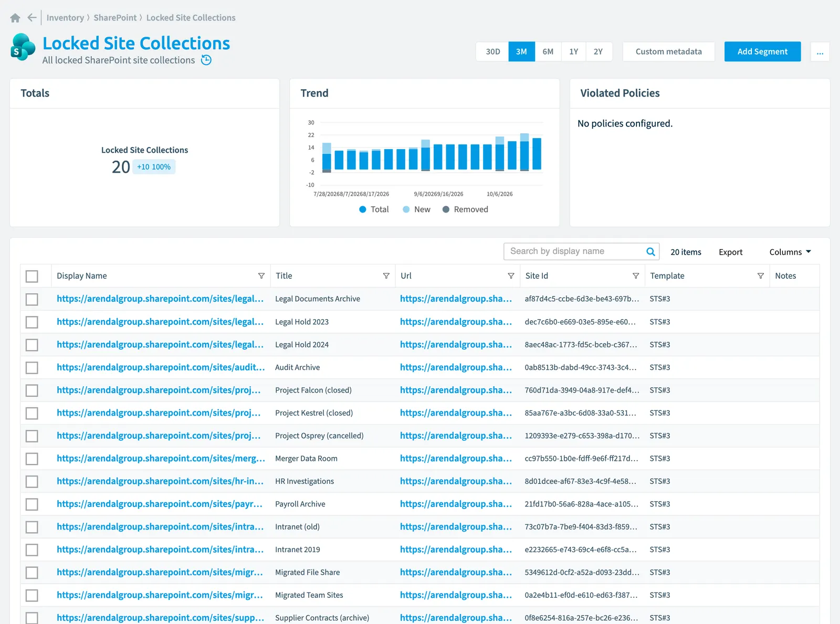Click the '+10 100%' change badge

pyautogui.click(x=154, y=167)
